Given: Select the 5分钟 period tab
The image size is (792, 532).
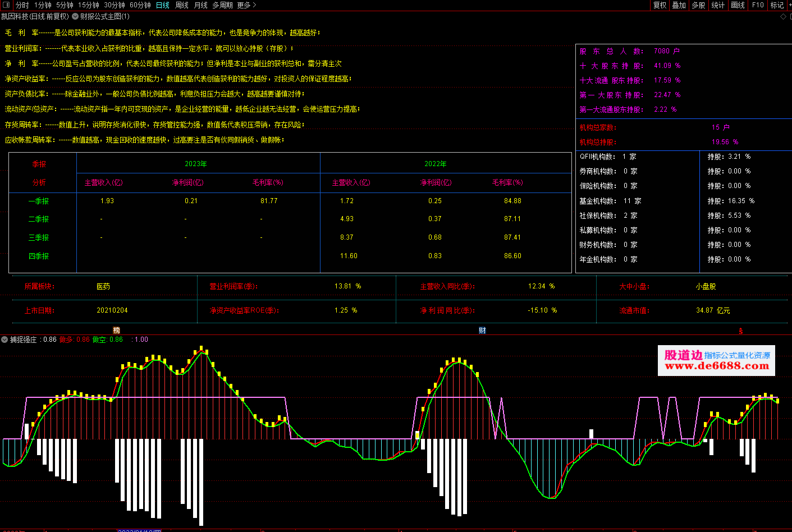Looking at the screenshot, I should coord(65,5).
